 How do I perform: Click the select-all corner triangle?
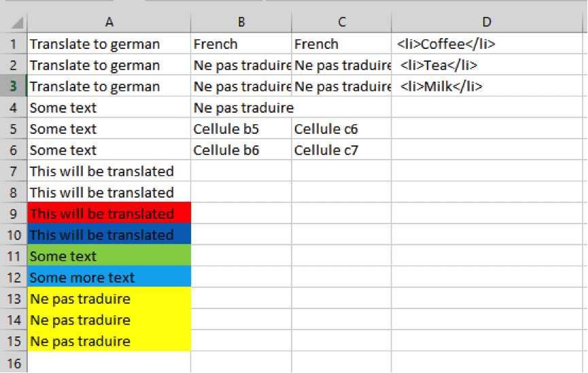[x=17, y=23]
